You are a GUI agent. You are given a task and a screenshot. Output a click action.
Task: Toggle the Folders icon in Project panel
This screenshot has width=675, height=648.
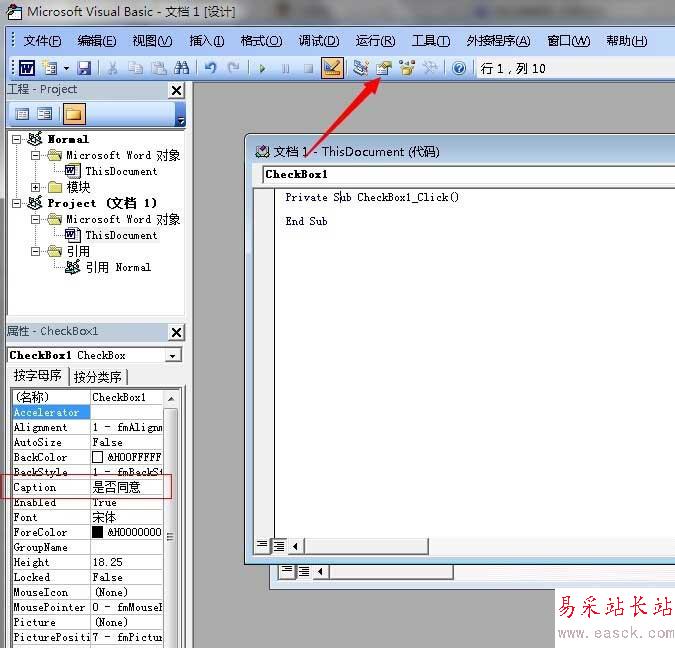pyautogui.click(x=74, y=114)
